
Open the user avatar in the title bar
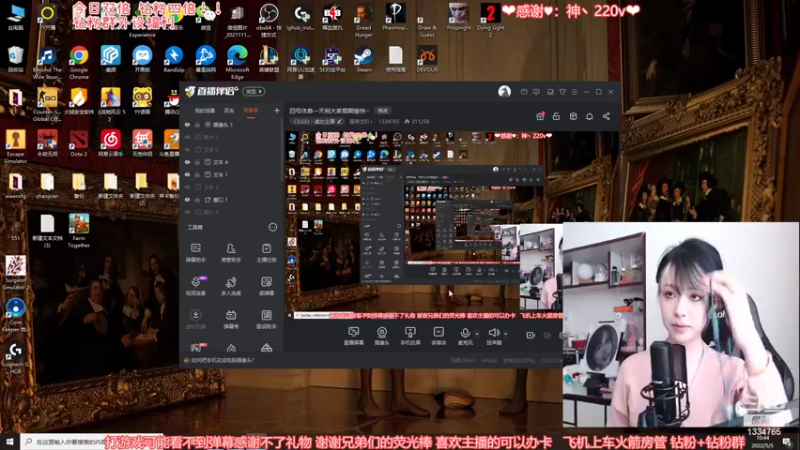[x=504, y=91]
